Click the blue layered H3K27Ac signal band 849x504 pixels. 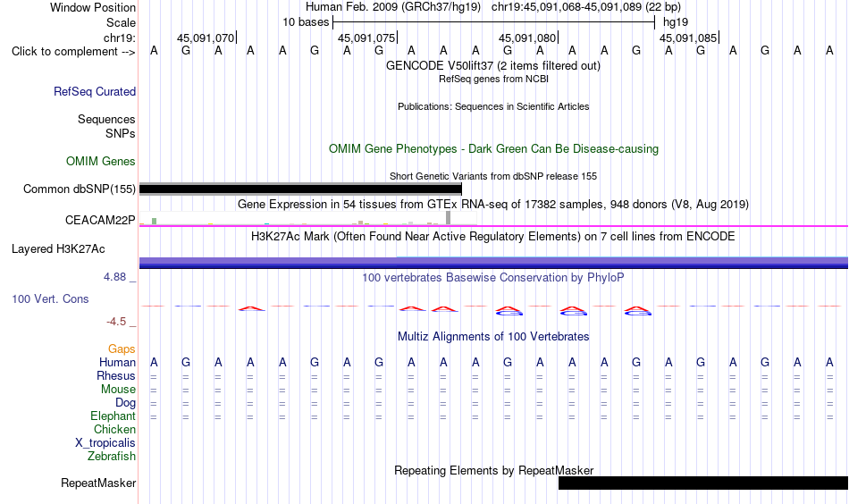494,263
